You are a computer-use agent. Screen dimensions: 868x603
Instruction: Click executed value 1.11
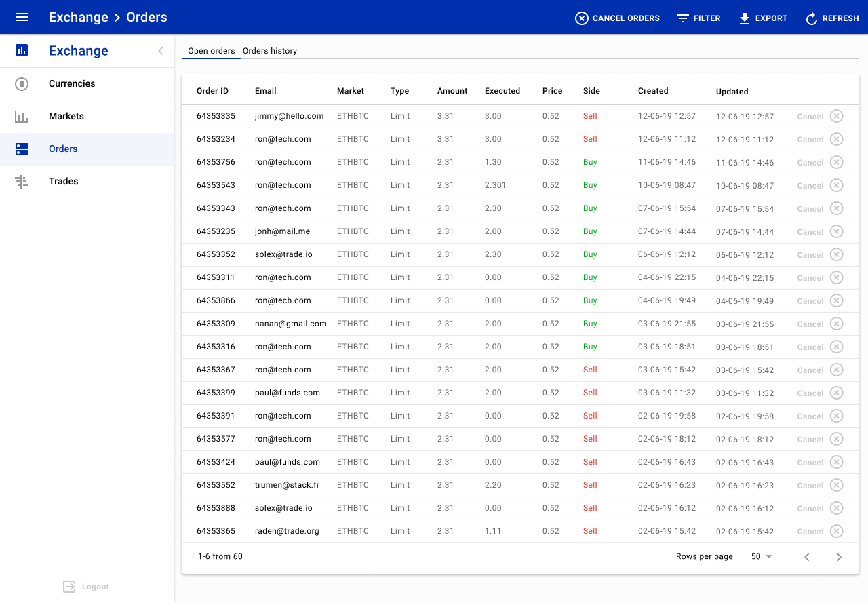[x=493, y=531]
